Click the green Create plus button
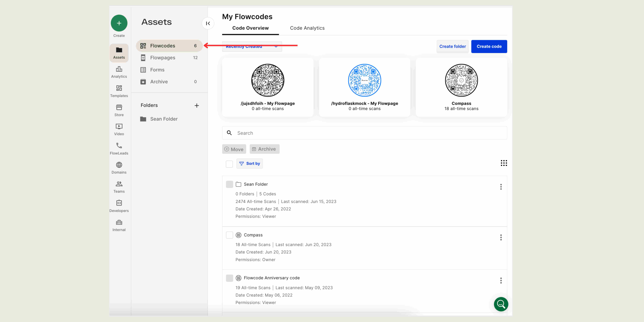This screenshot has width=644, height=322. 119,23
